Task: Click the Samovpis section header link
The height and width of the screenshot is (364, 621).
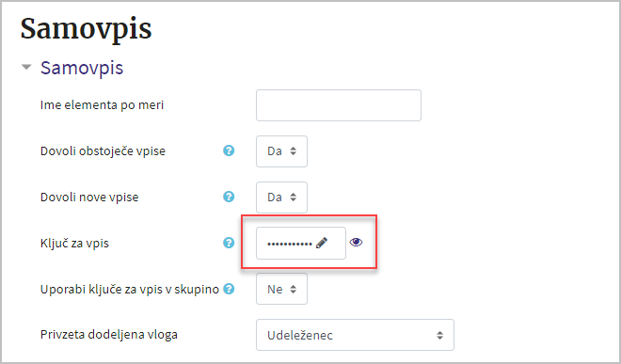Action: 82,68
